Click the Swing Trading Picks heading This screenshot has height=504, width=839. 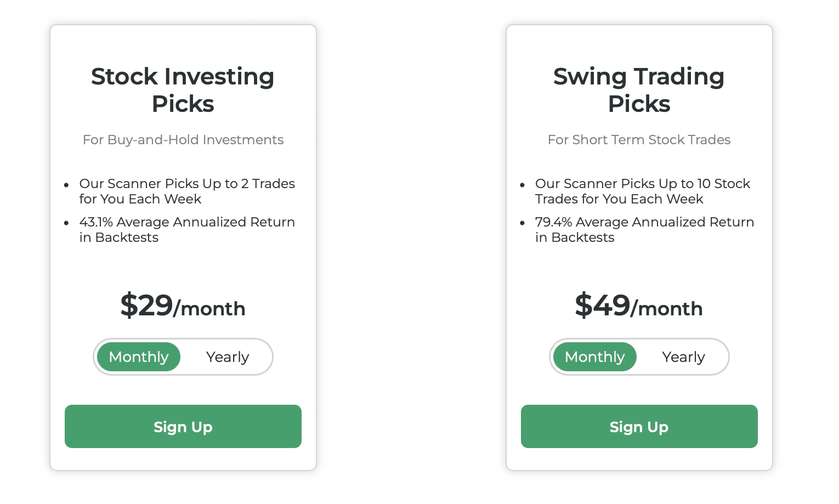click(639, 90)
